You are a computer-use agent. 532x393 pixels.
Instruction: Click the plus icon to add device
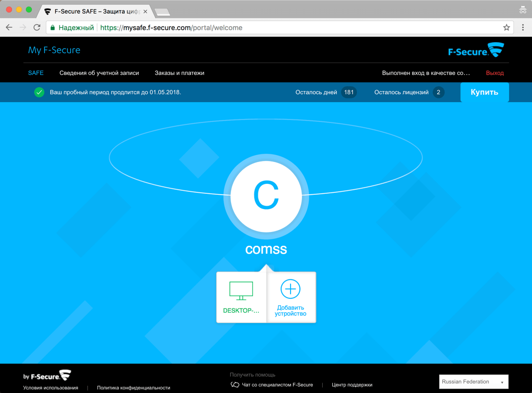[x=291, y=289]
